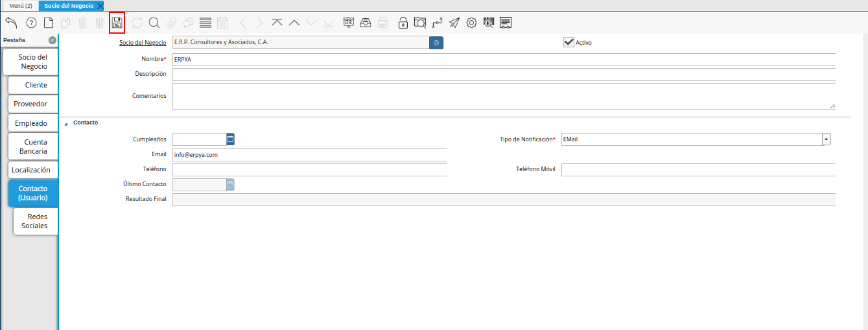
Task: Open the Chat bubbles icon
Action: (x=188, y=23)
